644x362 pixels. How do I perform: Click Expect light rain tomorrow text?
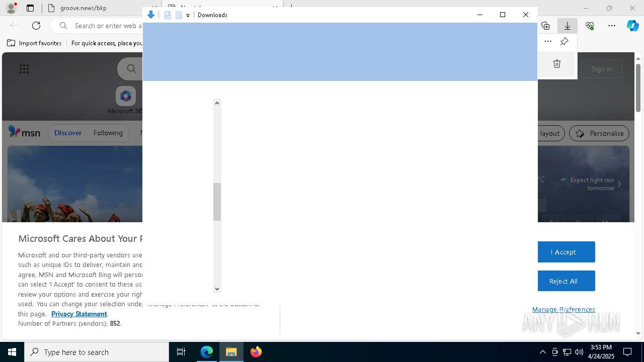click(x=592, y=184)
